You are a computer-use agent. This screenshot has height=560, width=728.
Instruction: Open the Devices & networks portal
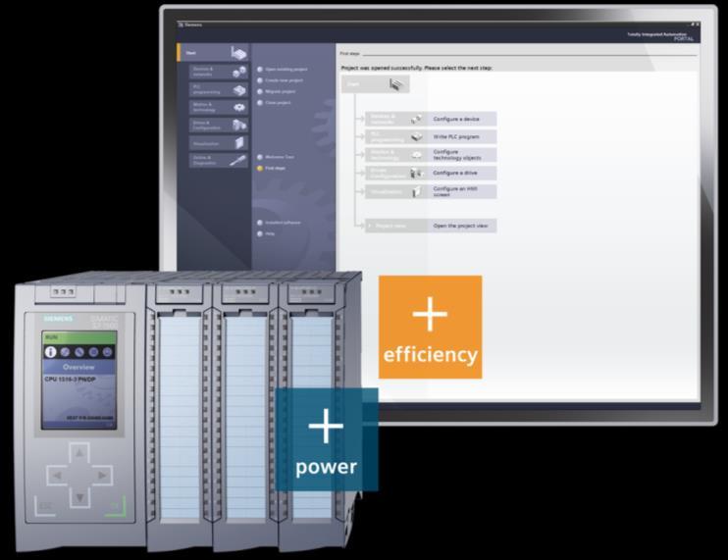(219, 72)
